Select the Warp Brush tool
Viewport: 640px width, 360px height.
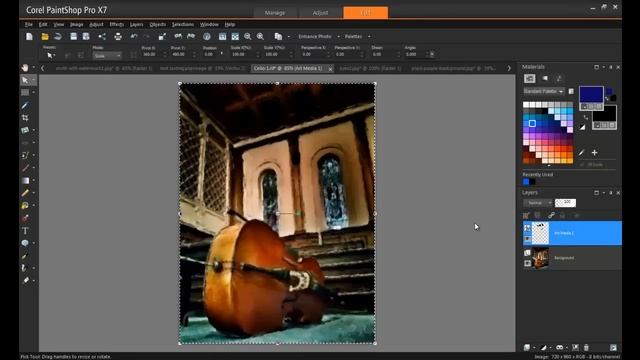[25, 268]
